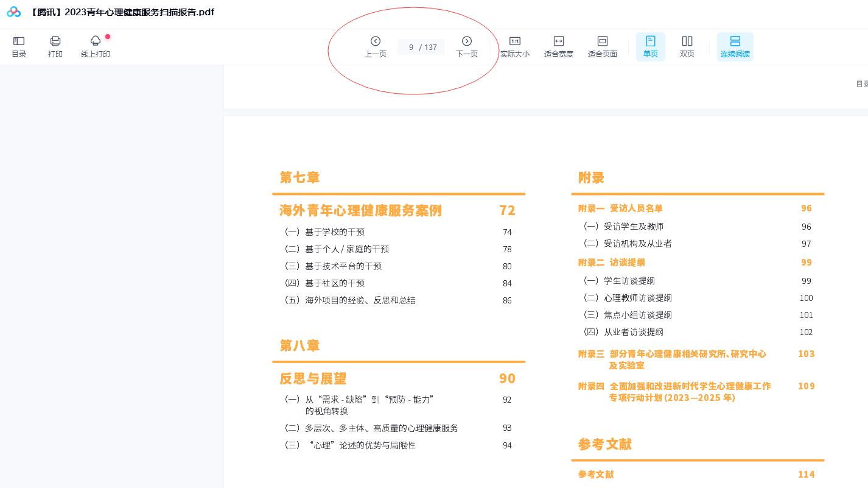Choose 适合宽度 fit width view
This screenshot has width=868, height=488.
click(558, 47)
